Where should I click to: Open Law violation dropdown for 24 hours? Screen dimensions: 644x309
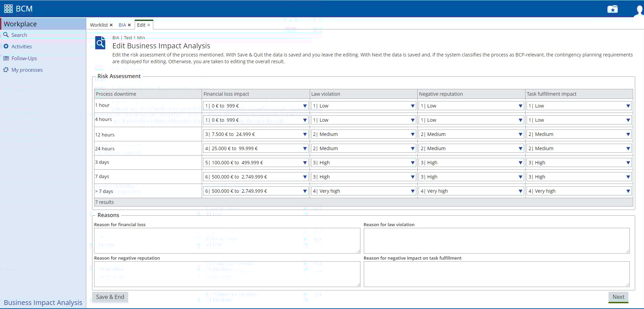pyautogui.click(x=363, y=148)
